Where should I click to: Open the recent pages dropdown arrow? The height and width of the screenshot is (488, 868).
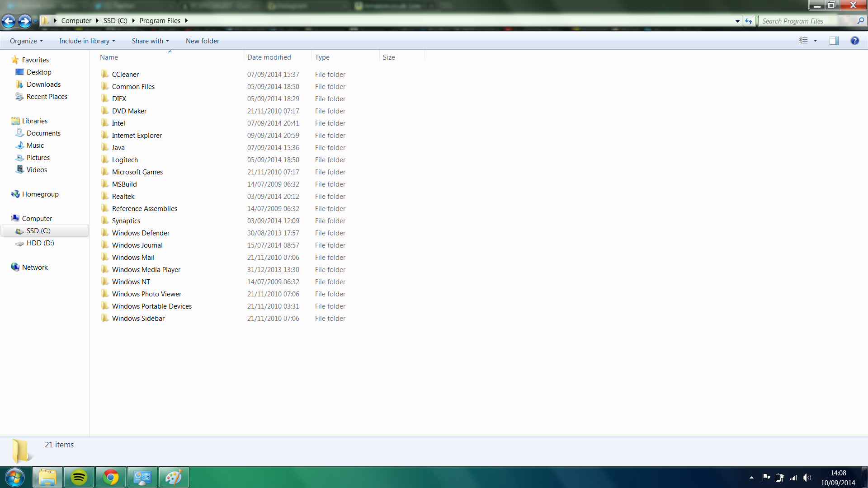pos(35,21)
